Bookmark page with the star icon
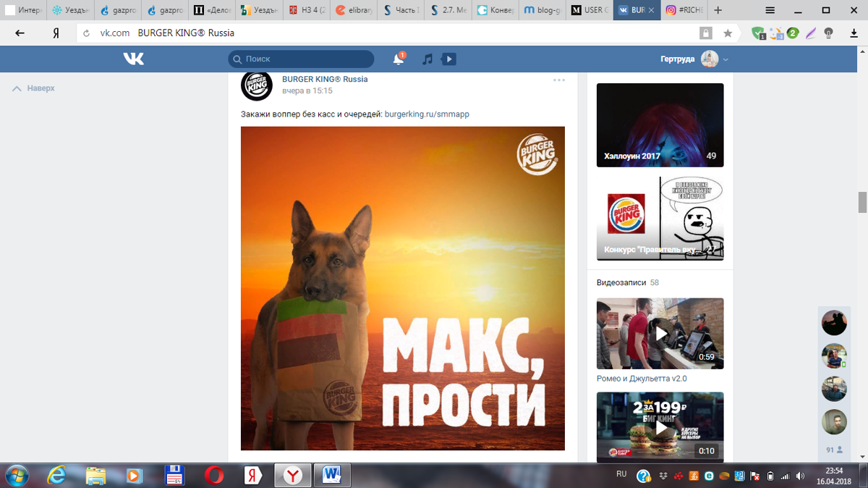Screen dimensions: 868x488 pyautogui.click(x=728, y=33)
